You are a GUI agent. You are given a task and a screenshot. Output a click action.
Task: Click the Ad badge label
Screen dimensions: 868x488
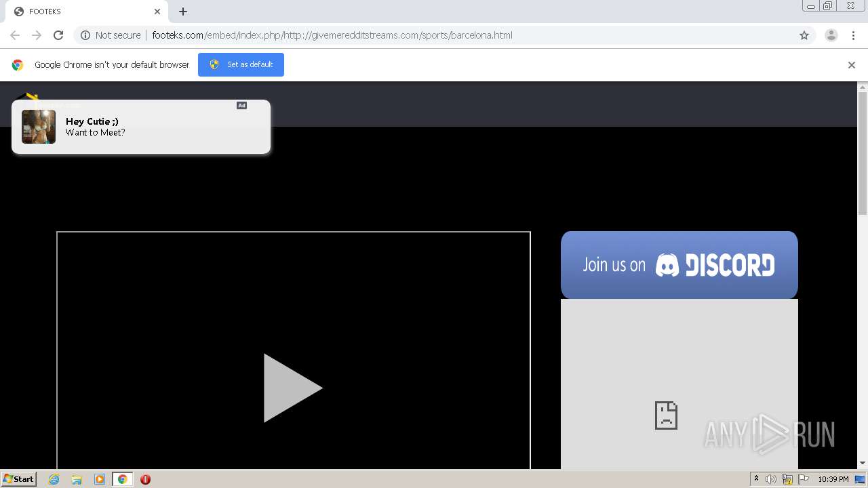point(241,105)
